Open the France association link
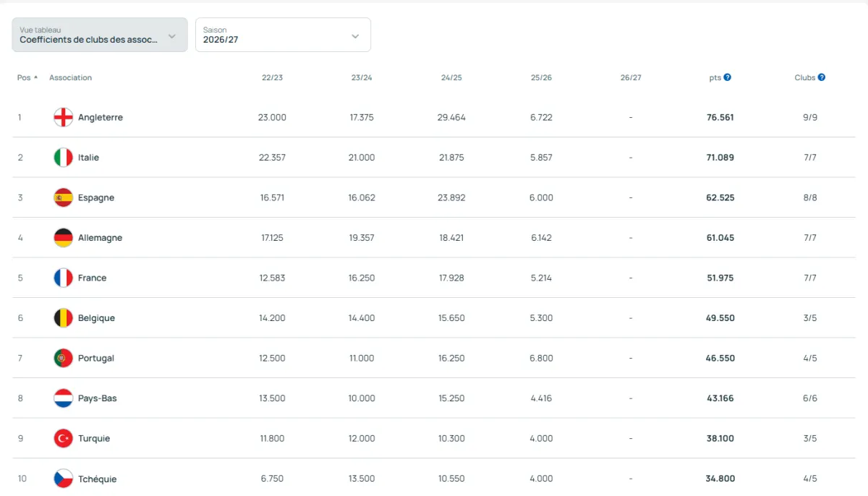Screen dimensions: 868x496 coord(92,278)
